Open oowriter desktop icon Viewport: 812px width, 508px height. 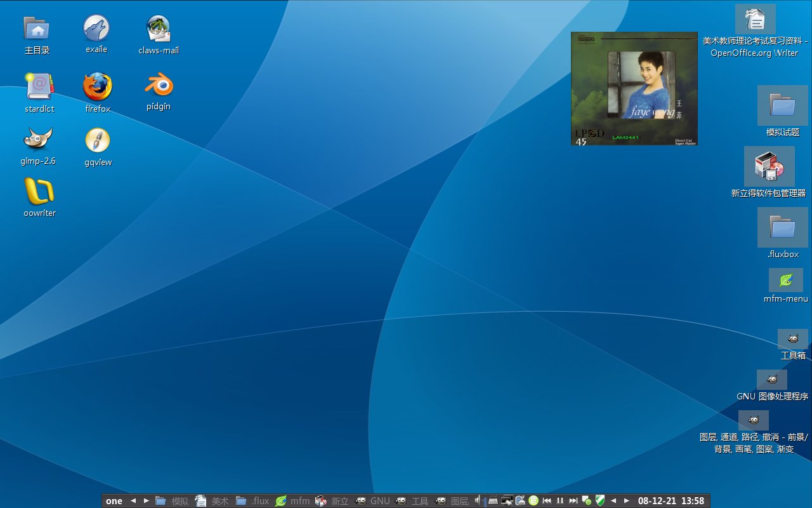click(39, 191)
